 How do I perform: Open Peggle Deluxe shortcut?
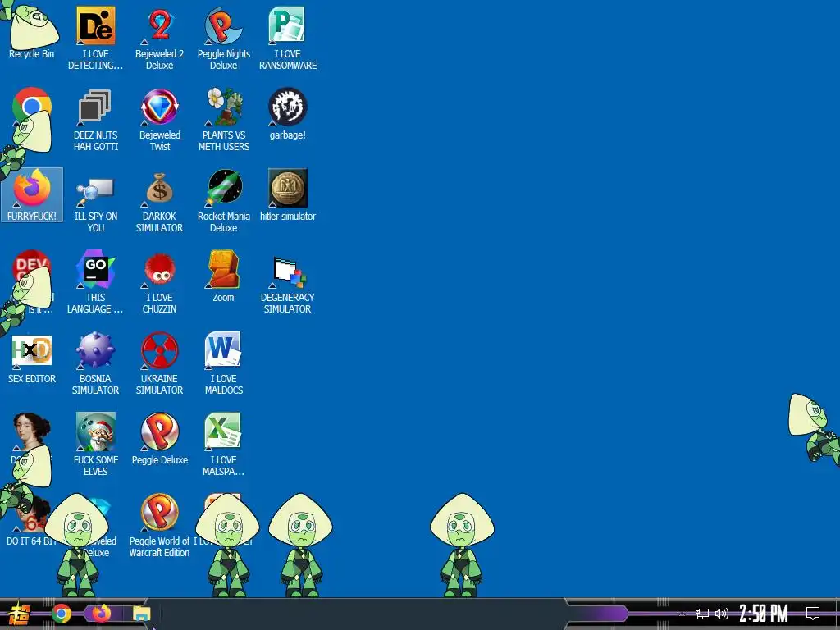pos(160,440)
